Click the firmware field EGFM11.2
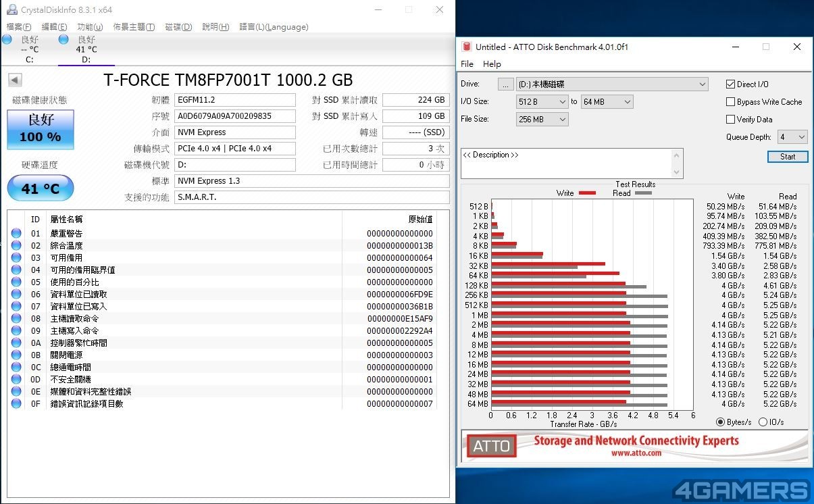The width and height of the screenshot is (814, 504). click(x=235, y=100)
